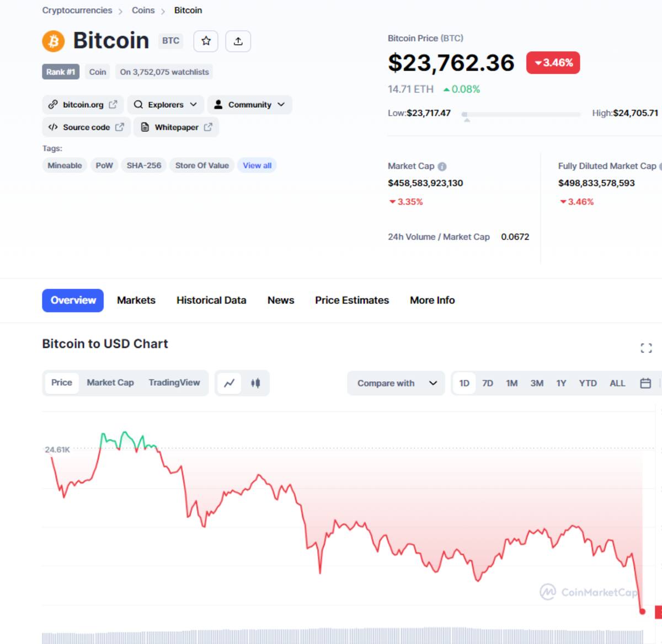Click the orange Bitcoin logo
The image size is (662, 644).
54,41
